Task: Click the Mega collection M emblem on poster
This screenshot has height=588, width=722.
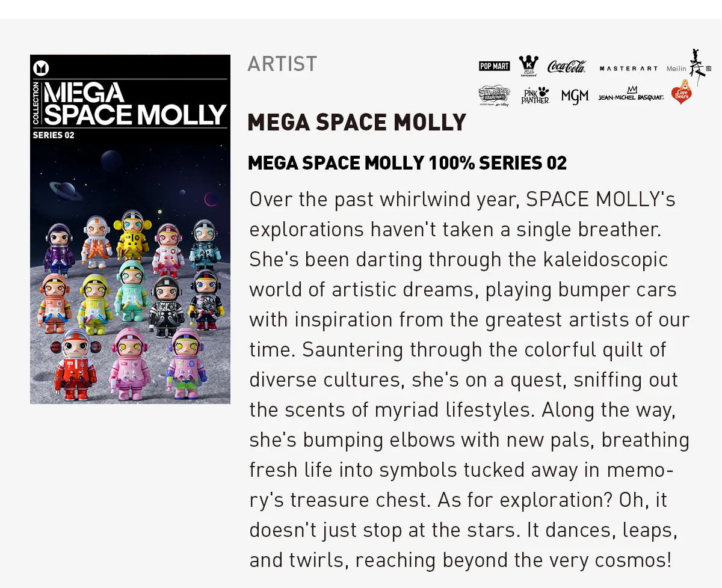Action: tap(41, 69)
